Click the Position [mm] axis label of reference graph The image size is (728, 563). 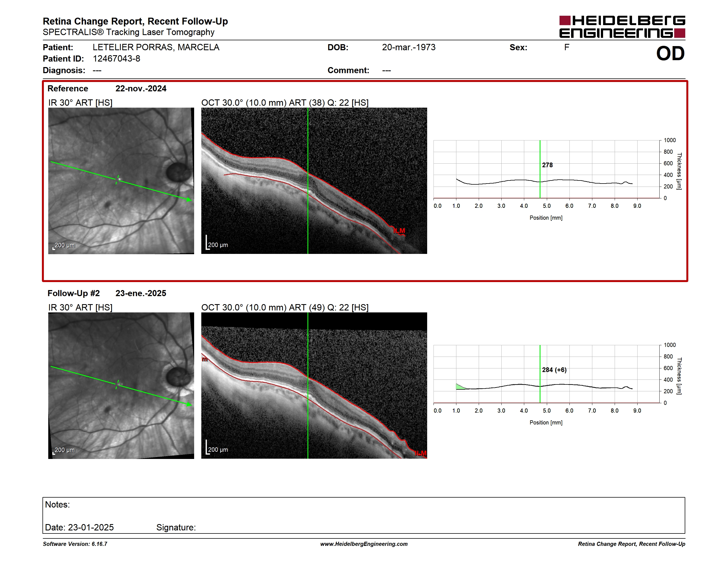546,218
